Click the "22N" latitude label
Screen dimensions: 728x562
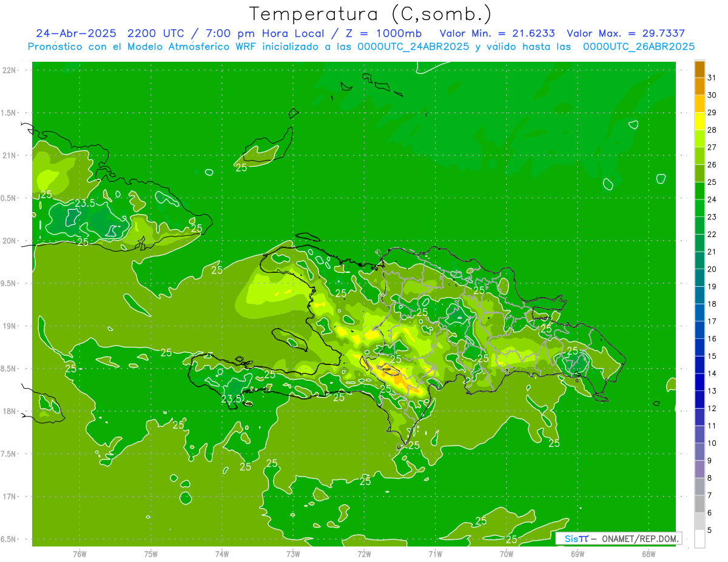10,70
